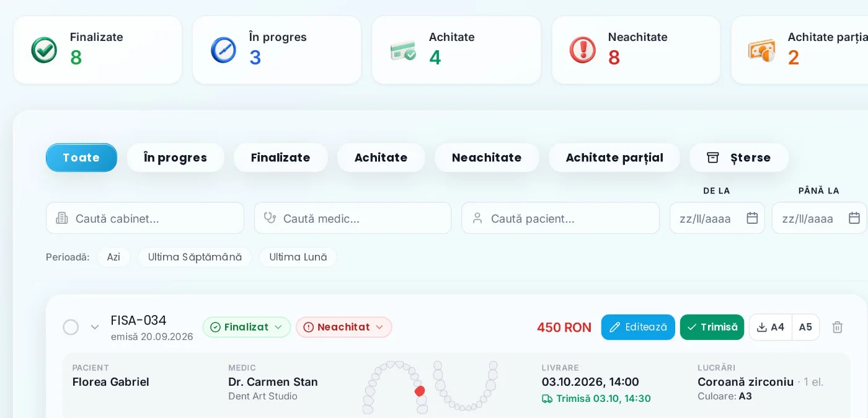
Task: Click the stethoscope icon in medic search
Action: [x=270, y=218]
